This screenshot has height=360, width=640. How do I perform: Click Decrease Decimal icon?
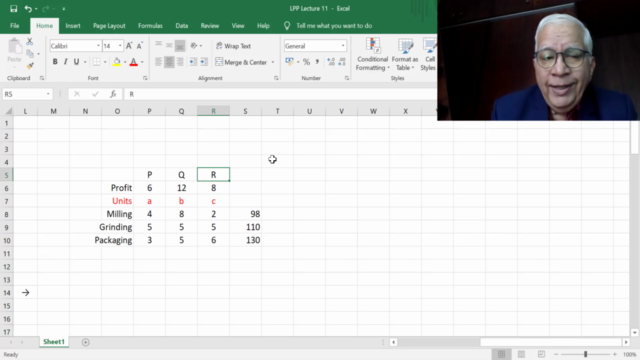coord(342,62)
